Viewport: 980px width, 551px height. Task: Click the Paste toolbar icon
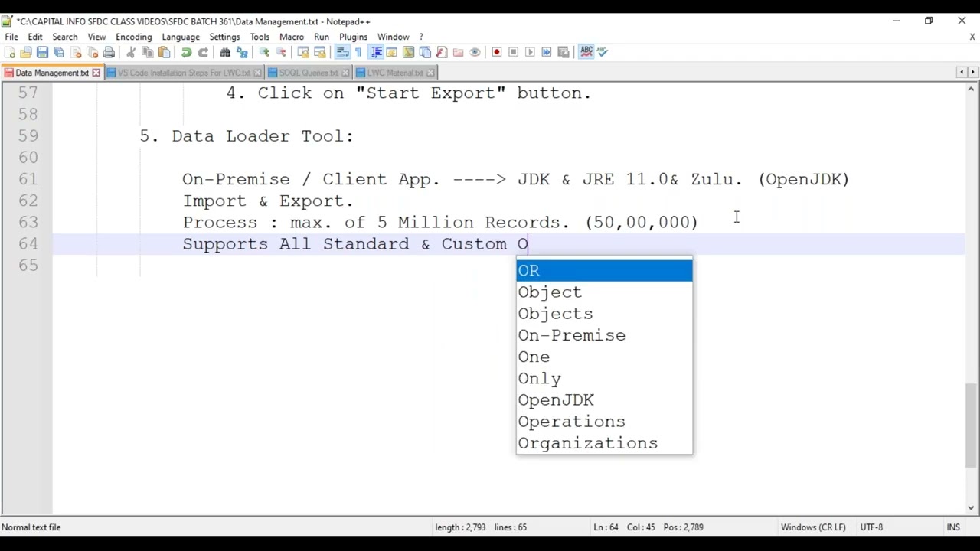coord(165,52)
